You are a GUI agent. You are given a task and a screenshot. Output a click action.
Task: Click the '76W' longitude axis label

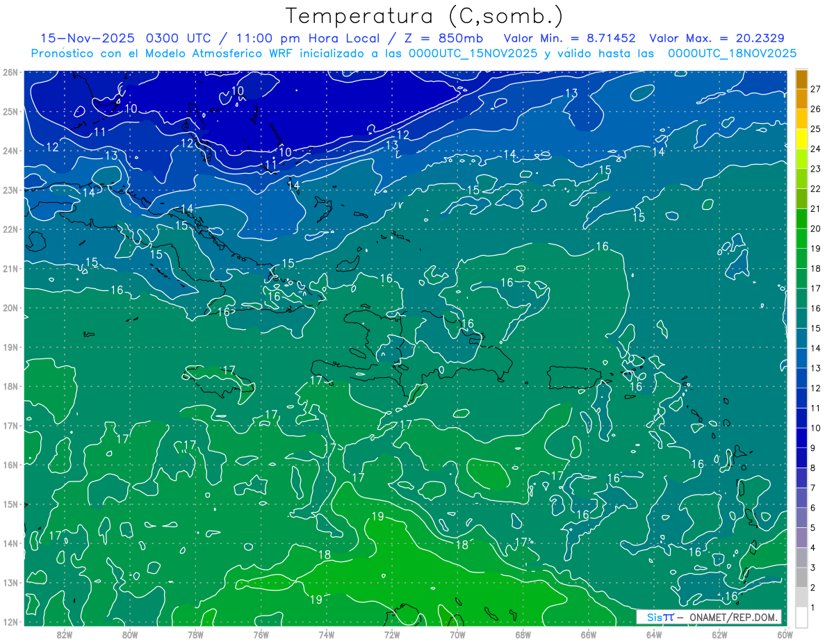[x=261, y=635]
